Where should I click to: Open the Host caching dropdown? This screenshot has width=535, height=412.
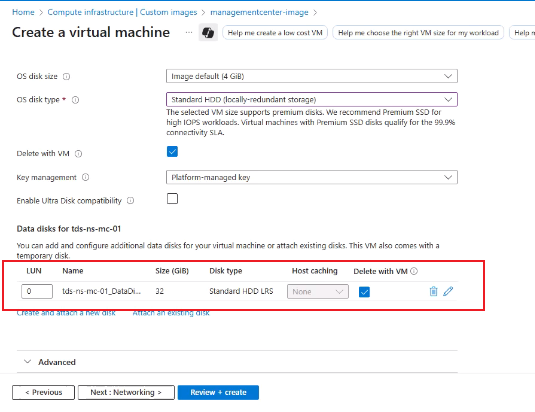pos(318,292)
